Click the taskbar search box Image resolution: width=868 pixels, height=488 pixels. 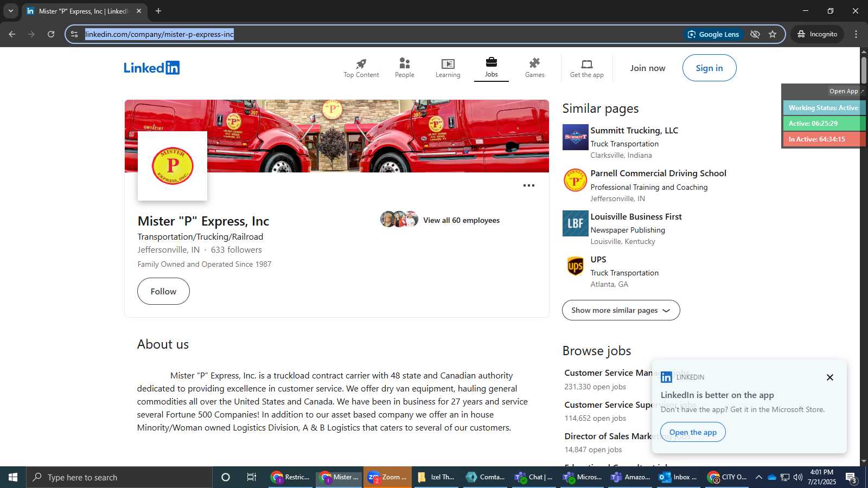[x=119, y=477]
